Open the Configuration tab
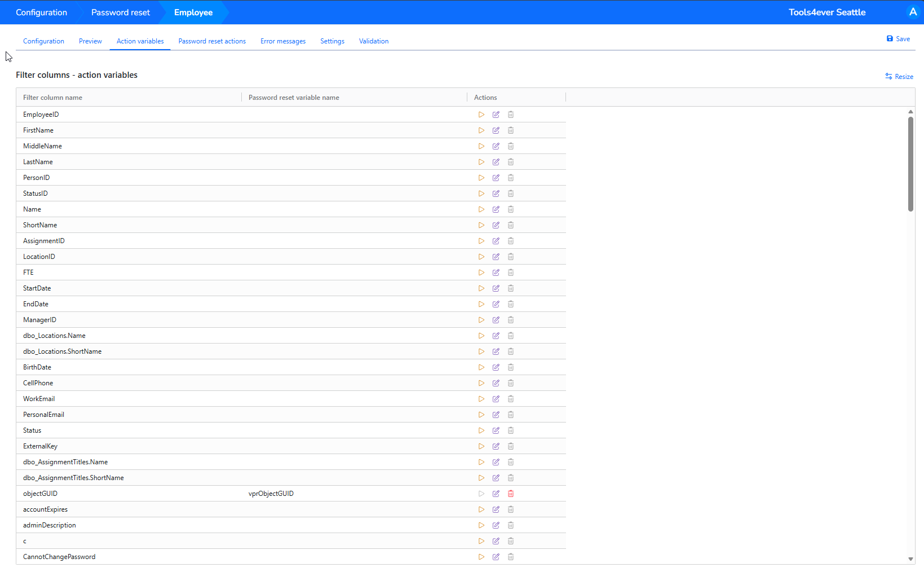Image resolution: width=924 pixels, height=585 pixels. click(43, 41)
